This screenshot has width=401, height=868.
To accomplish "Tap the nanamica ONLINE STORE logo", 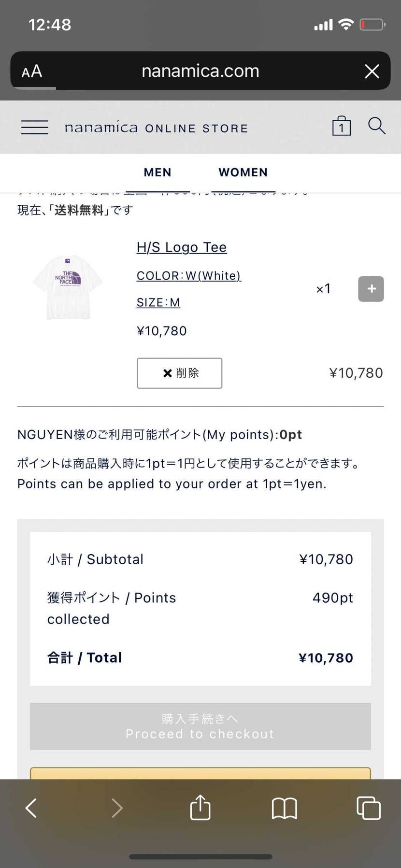I will [x=156, y=128].
